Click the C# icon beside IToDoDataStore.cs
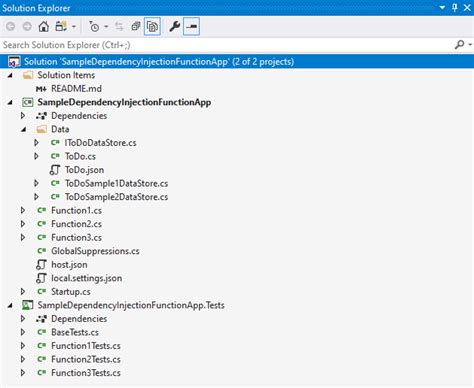 tap(55, 143)
